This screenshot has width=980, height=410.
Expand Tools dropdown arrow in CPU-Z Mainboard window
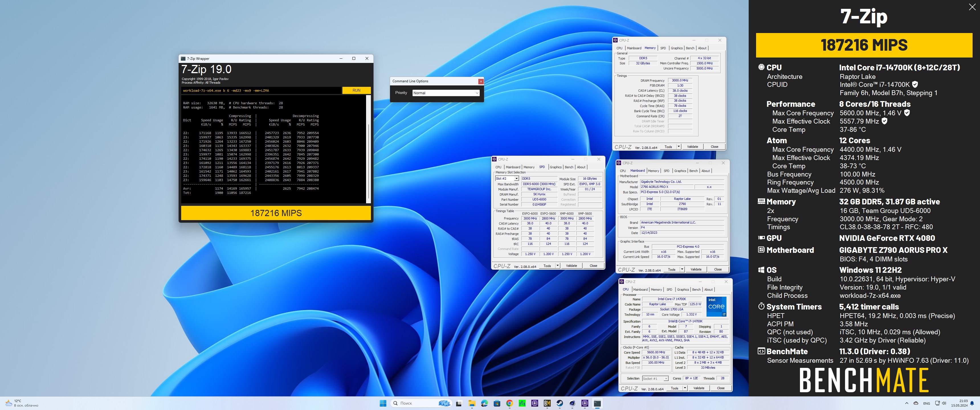point(682,269)
